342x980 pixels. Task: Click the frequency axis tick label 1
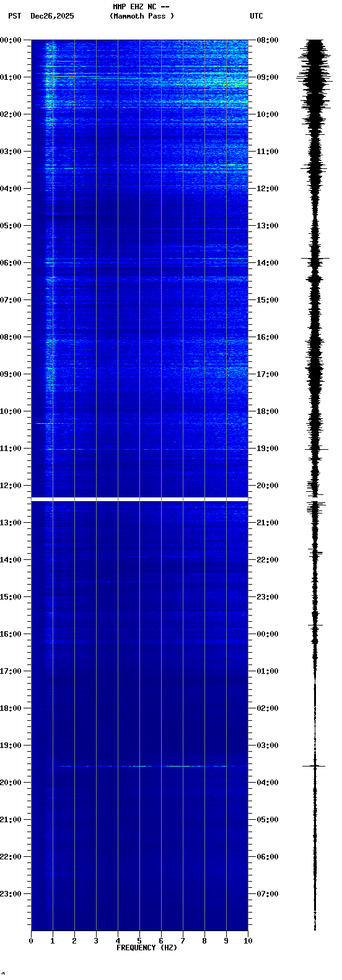coord(53,941)
